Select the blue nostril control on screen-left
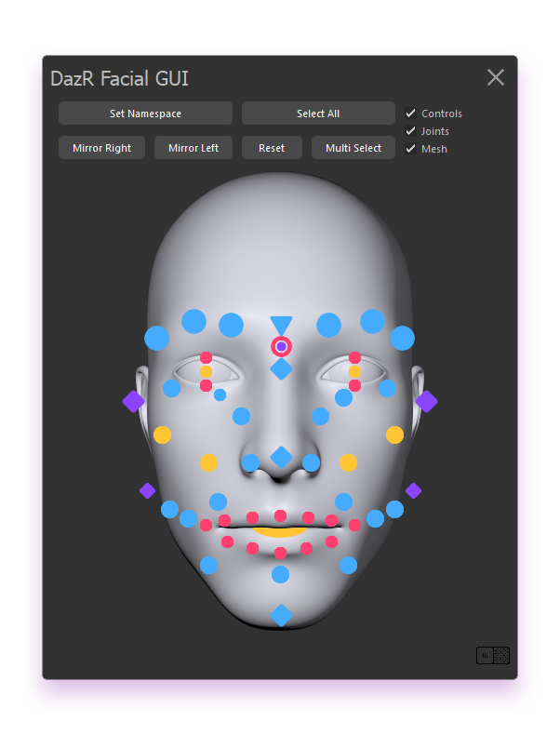 (250, 462)
